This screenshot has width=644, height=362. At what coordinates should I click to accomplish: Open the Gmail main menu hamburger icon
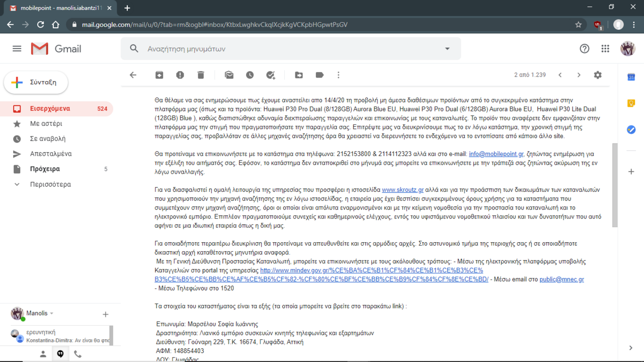[x=17, y=49]
